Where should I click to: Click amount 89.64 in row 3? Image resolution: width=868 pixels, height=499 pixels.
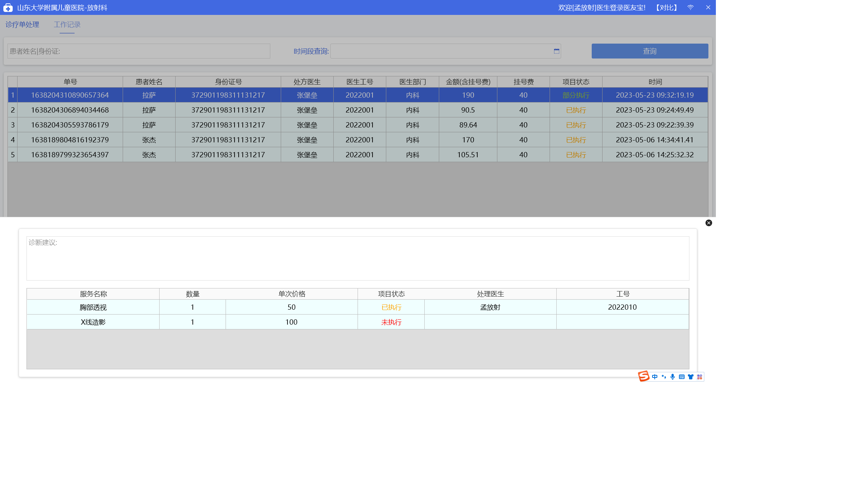coord(468,125)
